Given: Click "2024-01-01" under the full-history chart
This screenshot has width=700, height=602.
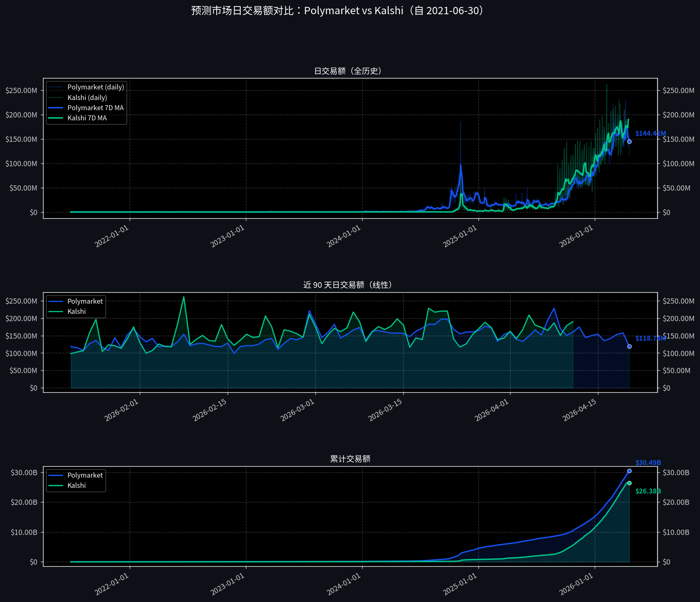Looking at the screenshot, I should [x=344, y=236].
